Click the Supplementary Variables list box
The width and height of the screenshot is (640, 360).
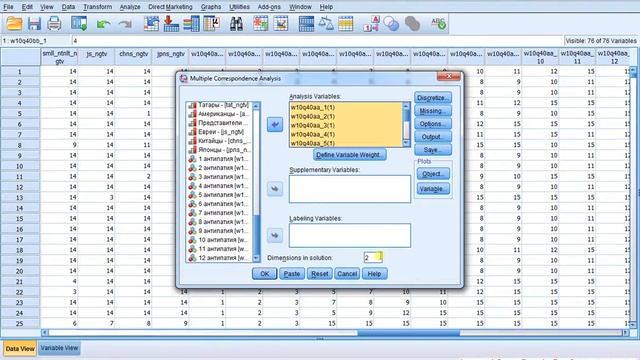point(350,189)
